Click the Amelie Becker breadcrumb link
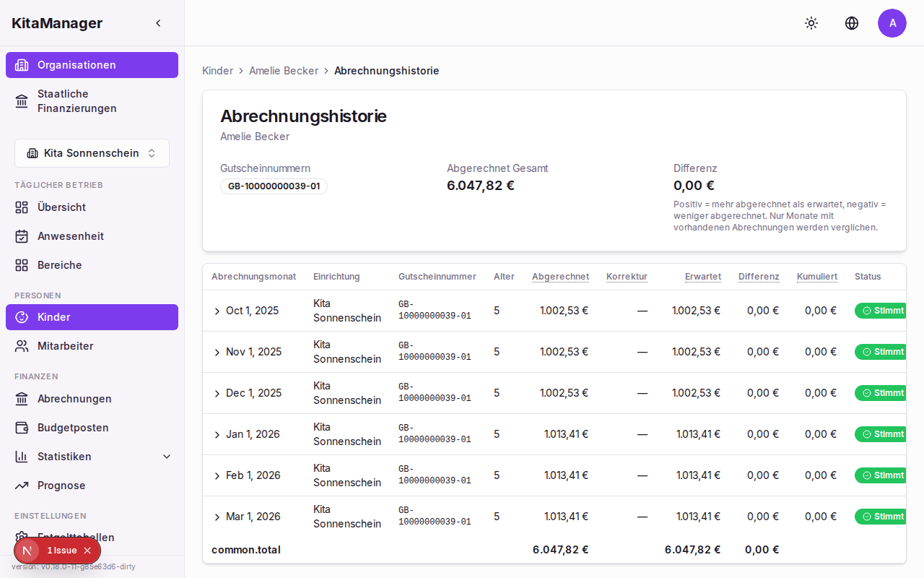Viewport: 924px width, 578px height. click(284, 70)
